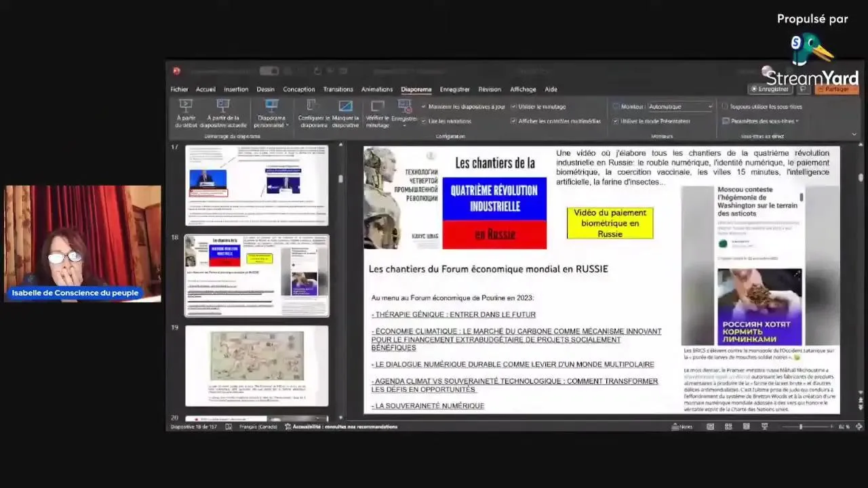
Task: Click the 62 % zoom level value
Action: (x=844, y=427)
